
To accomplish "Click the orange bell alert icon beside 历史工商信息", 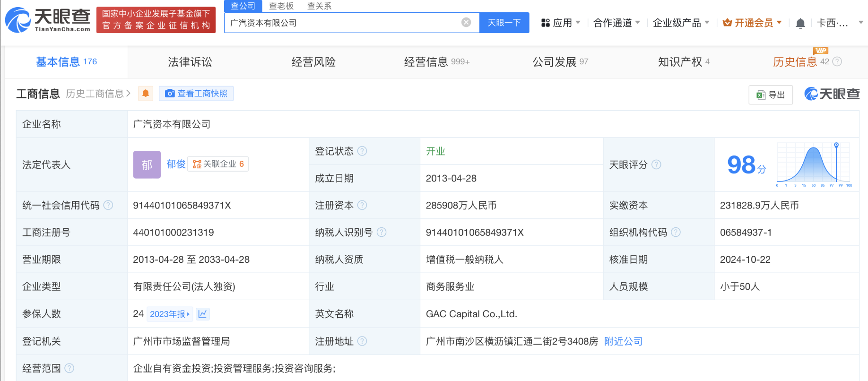I will click(146, 94).
